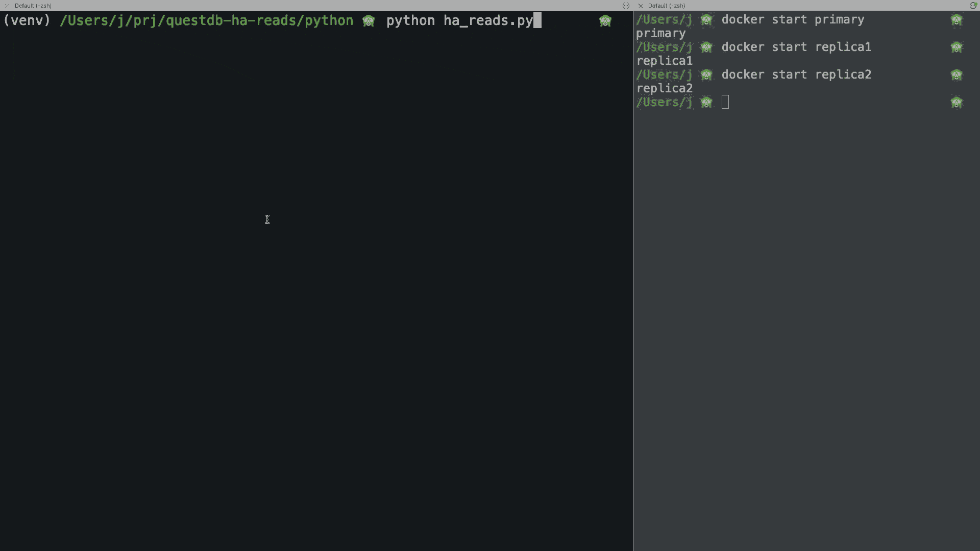
Task: Click monkey emoji before docker start replica1
Action: pyautogui.click(x=706, y=47)
